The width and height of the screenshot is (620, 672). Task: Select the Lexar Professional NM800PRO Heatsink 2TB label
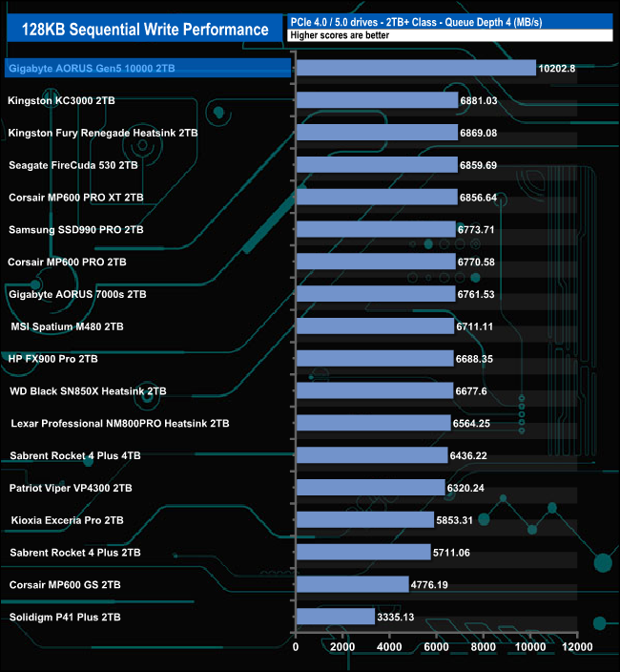point(120,424)
